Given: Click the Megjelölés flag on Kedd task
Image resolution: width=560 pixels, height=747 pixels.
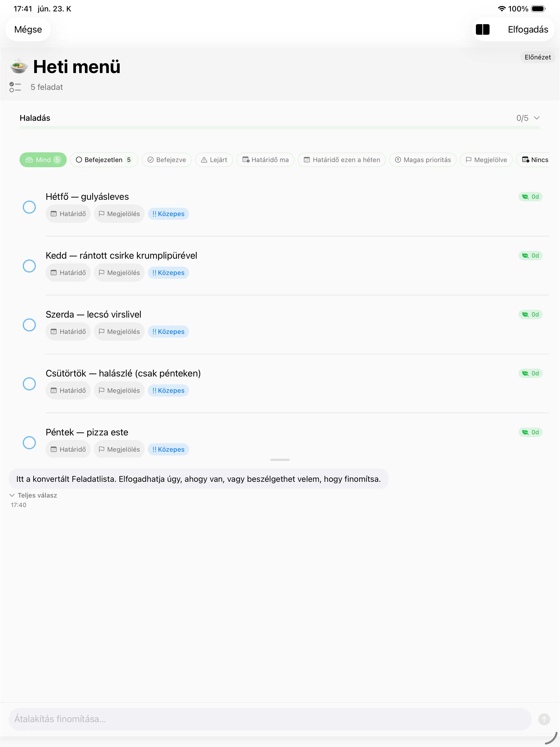Looking at the screenshot, I should [119, 273].
